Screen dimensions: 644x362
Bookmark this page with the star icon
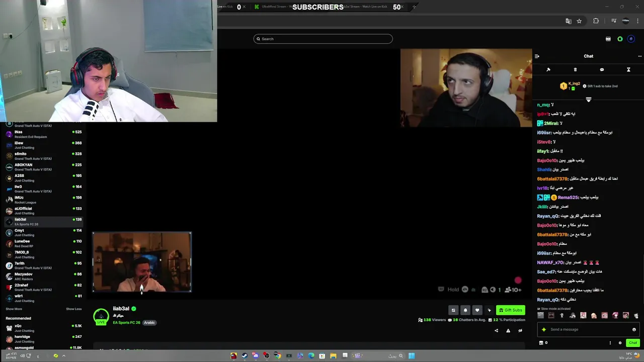(x=579, y=21)
